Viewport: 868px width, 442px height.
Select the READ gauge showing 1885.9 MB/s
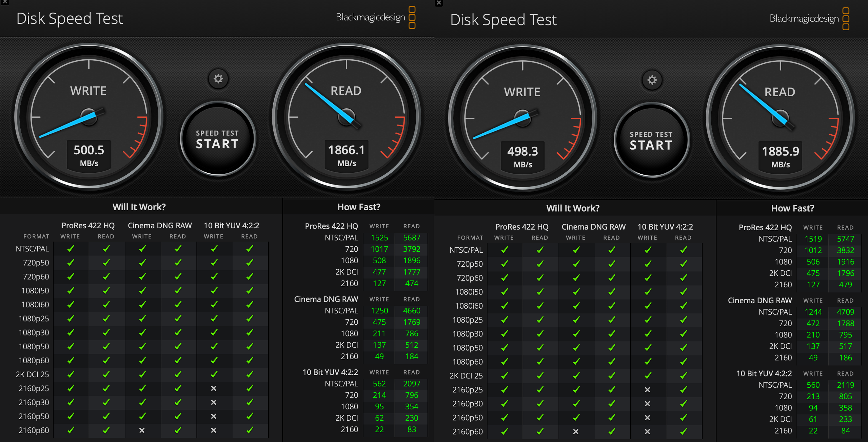780,118
